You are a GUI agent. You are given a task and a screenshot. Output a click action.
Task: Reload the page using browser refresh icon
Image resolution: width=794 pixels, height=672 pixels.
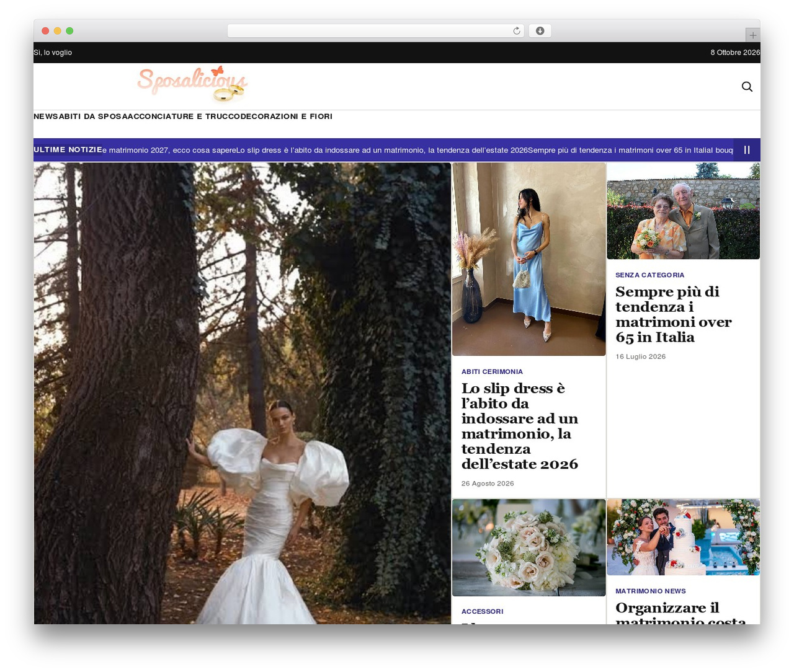(516, 31)
